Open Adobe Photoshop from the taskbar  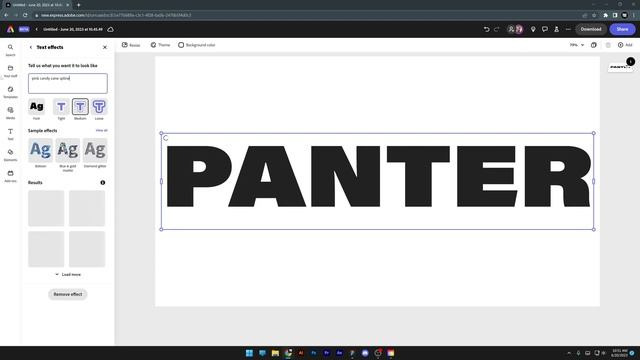click(x=313, y=353)
